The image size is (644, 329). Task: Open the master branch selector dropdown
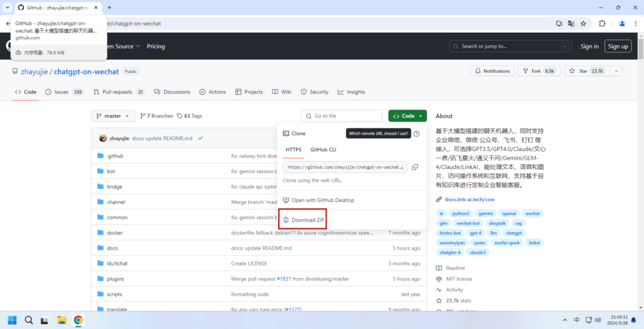[x=113, y=116]
